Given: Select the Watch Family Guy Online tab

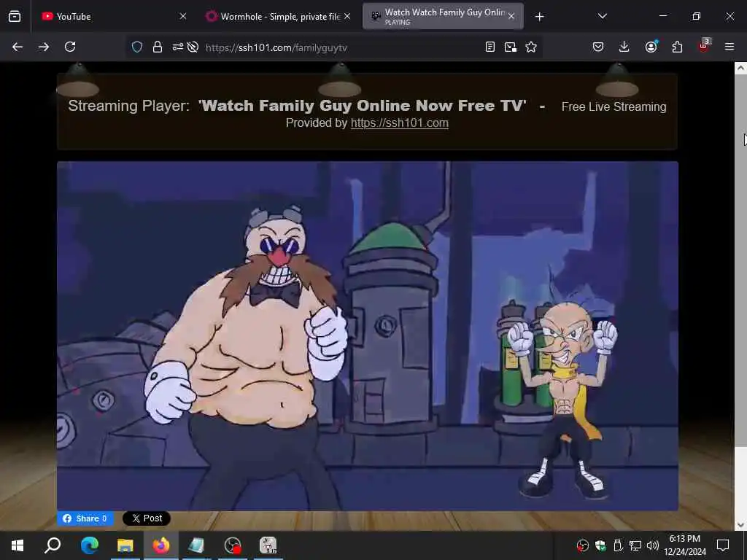Looking at the screenshot, I should click(443, 16).
